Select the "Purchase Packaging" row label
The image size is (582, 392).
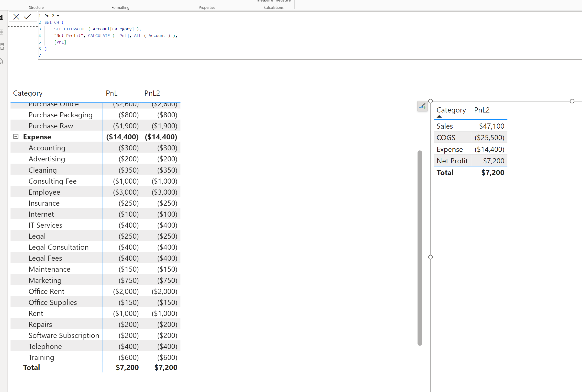(x=60, y=115)
